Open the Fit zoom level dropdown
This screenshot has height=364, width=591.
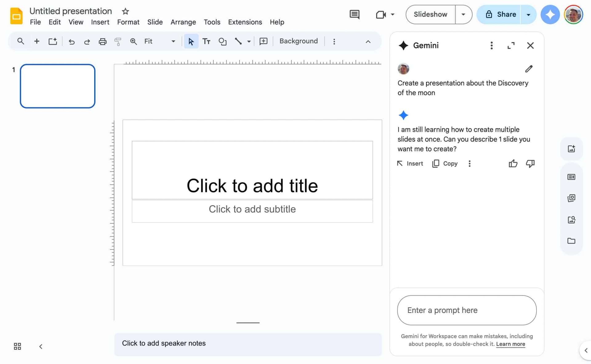(x=159, y=41)
